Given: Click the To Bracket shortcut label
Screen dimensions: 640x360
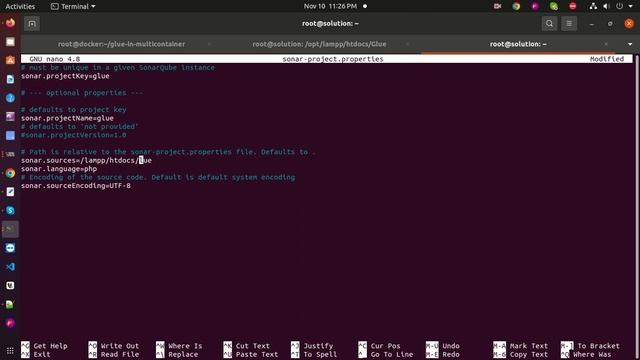Looking at the screenshot, I should tap(598, 346).
